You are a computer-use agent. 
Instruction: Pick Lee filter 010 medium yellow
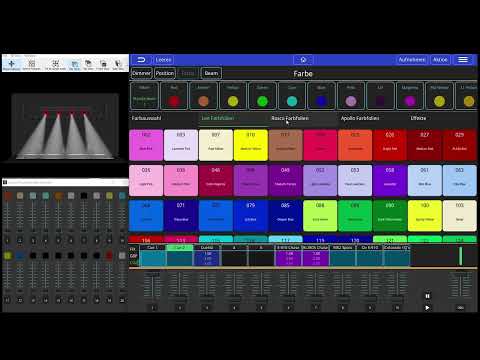click(251, 145)
